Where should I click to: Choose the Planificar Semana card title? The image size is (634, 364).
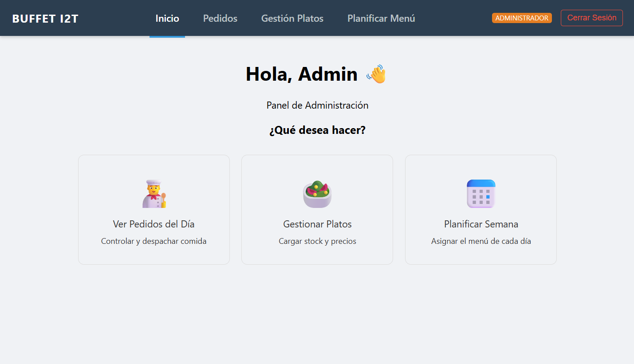point(481,224)
